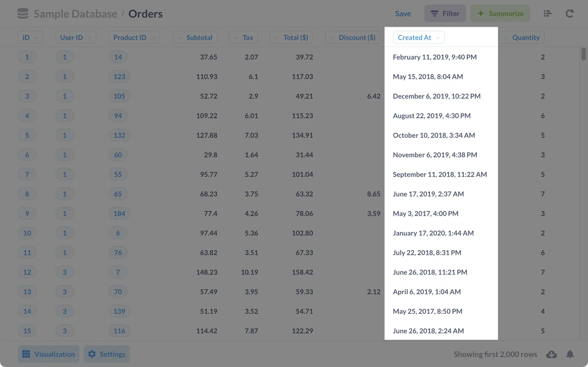The width and height of the screenshot is (588, 367).
Task: Click the Summarize button
Action: pos(500,13)
